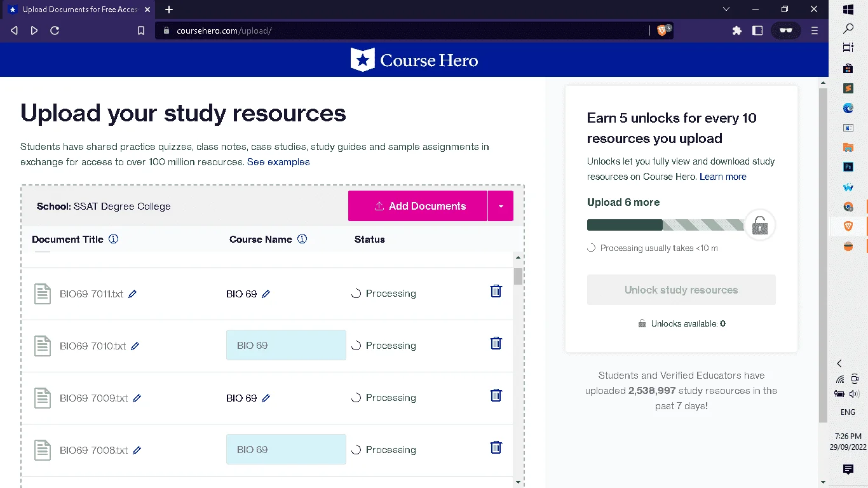Open the Windows Start menu
868x488 pixels.
point(848,10)
